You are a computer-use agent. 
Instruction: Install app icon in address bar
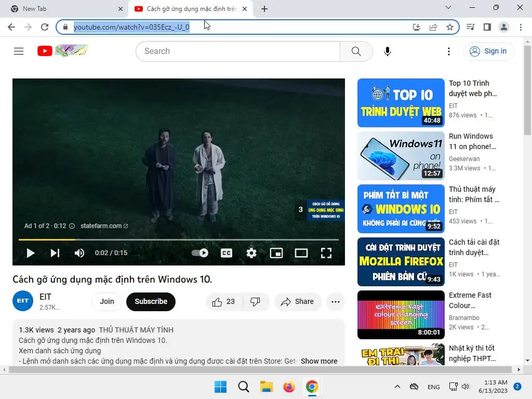pos(417,27)
